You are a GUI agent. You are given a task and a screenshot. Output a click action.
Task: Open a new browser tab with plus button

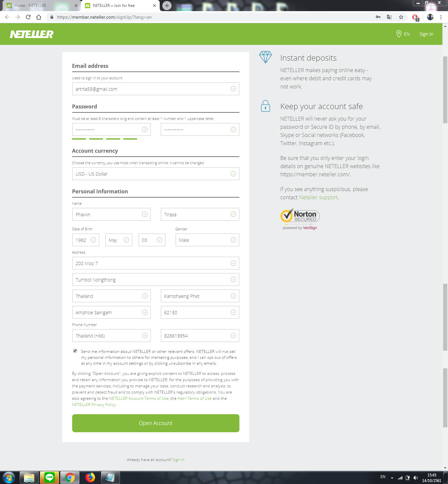click(x=167, y=6)
